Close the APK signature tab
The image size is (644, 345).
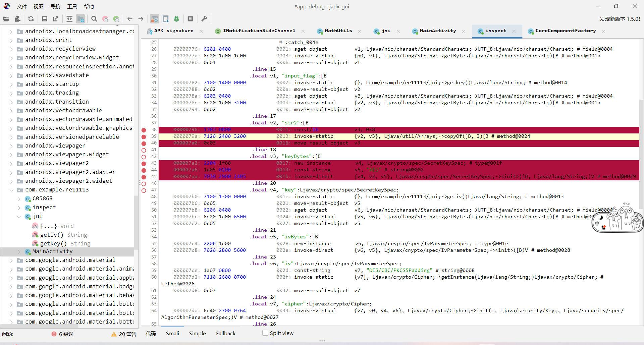[201, 31]
